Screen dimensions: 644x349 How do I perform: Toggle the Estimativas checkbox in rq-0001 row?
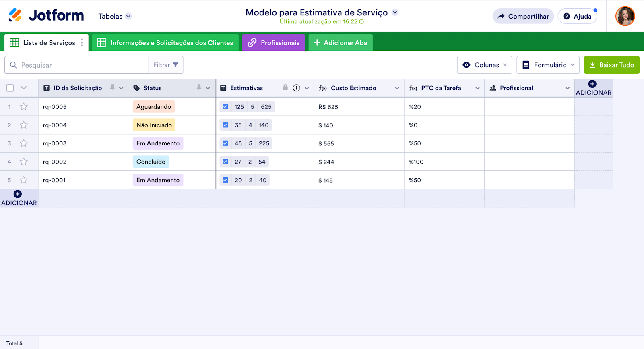tap(225, 180)
